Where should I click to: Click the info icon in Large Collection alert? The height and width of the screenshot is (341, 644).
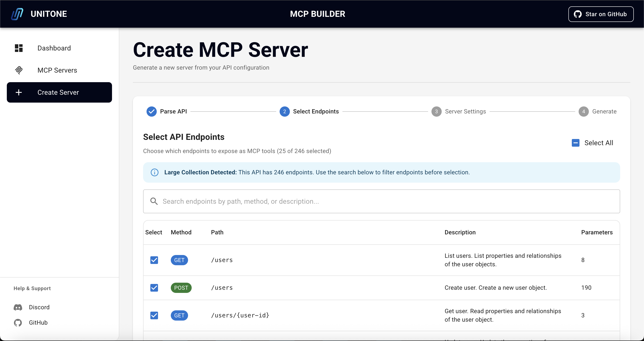(x=154, y=172)
